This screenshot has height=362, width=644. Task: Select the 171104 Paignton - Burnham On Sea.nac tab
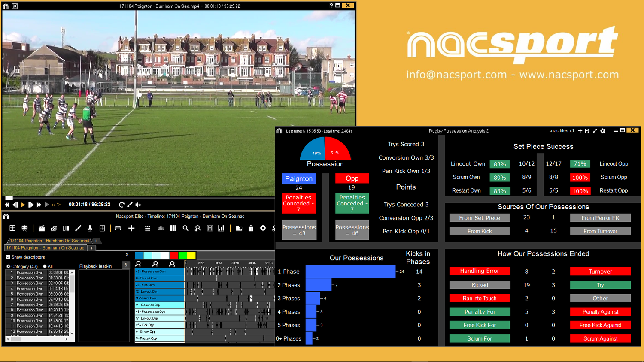coord(45,248)
